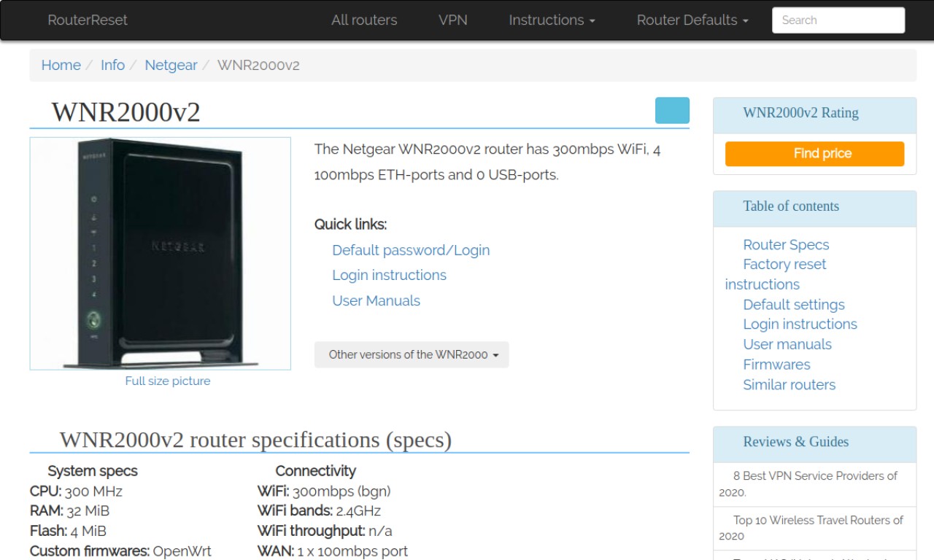Follow the Default password/Login quick link
Viewport: 934px width, 560px height.
tap(411, 250)
